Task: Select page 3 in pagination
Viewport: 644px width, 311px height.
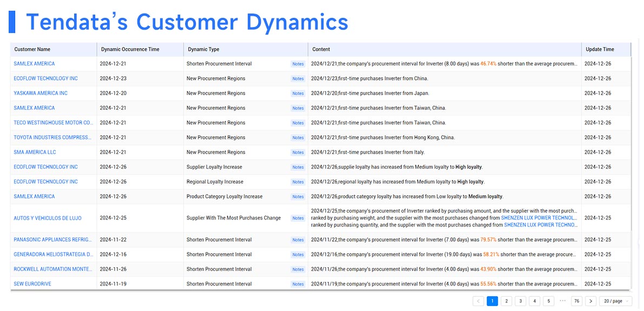Action: [521, 301]
